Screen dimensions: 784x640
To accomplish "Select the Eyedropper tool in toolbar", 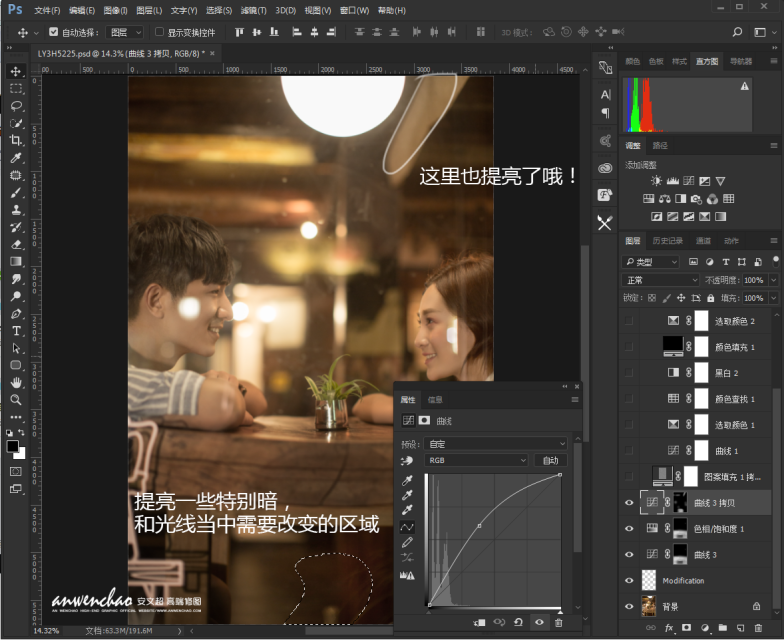I will pos(16,158).
